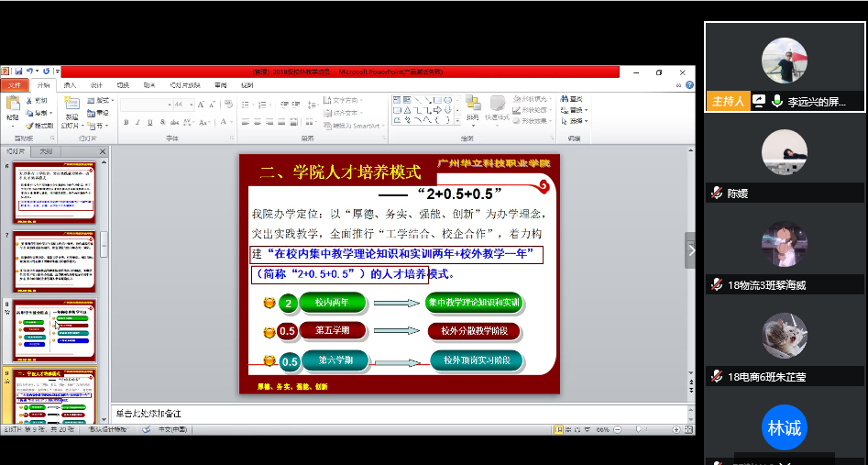This screenshot has height=465, width=868.
Task: Click the Paste icon in the clipboard group
Action: tap(12, 105)
